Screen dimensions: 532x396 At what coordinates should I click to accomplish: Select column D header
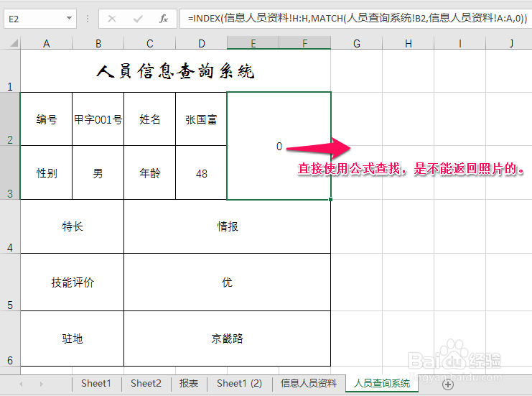(x=201, y=43)
